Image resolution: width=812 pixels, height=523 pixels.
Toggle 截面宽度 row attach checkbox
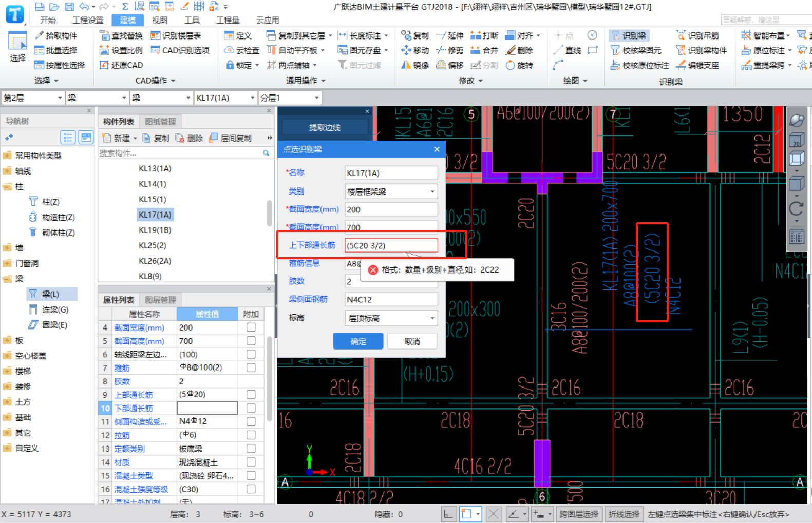(251, 327)
